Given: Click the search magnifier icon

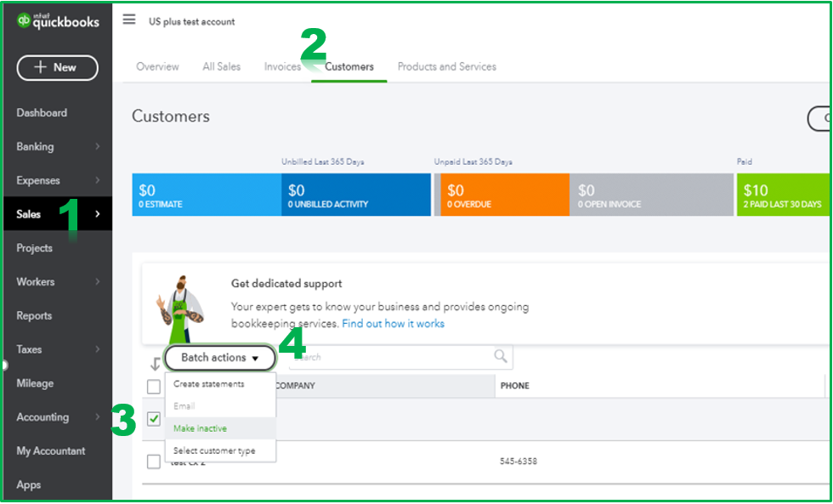Looking at the screenshot, I should [x=501, y=356].
